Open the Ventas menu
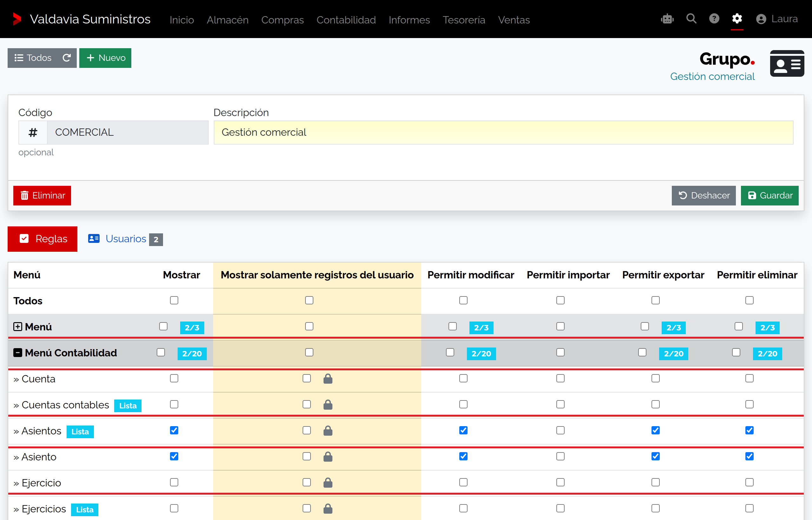Viewport: 812px width, 520px height. (x=514, y=20)
